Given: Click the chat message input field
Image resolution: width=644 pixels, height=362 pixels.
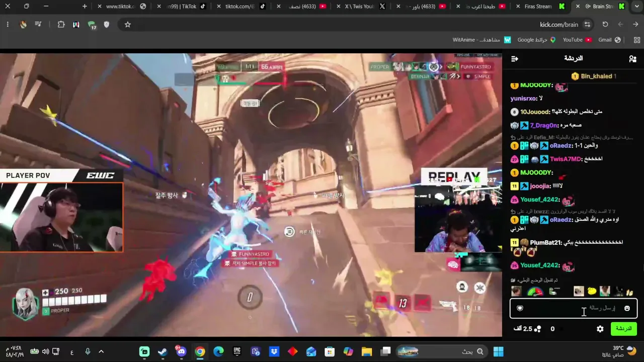Looking at the screenshot, I should click(x=574, y=308).
